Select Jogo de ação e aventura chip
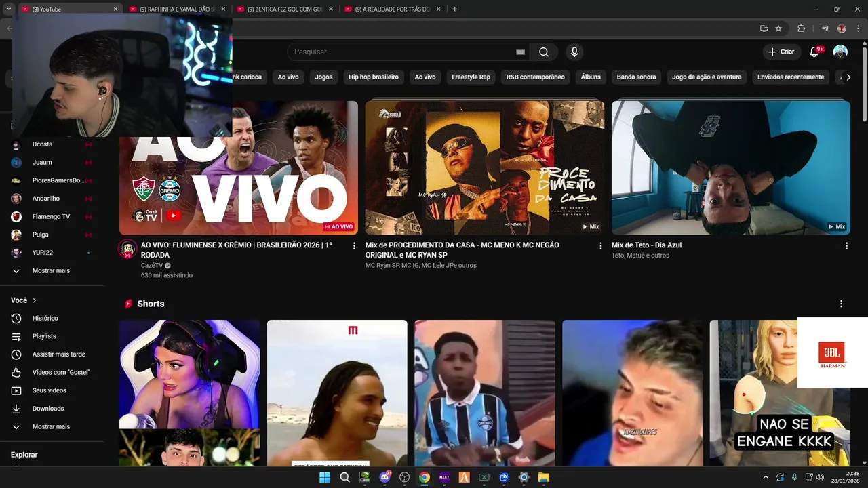Screen dimensions: 868x488 707,77
